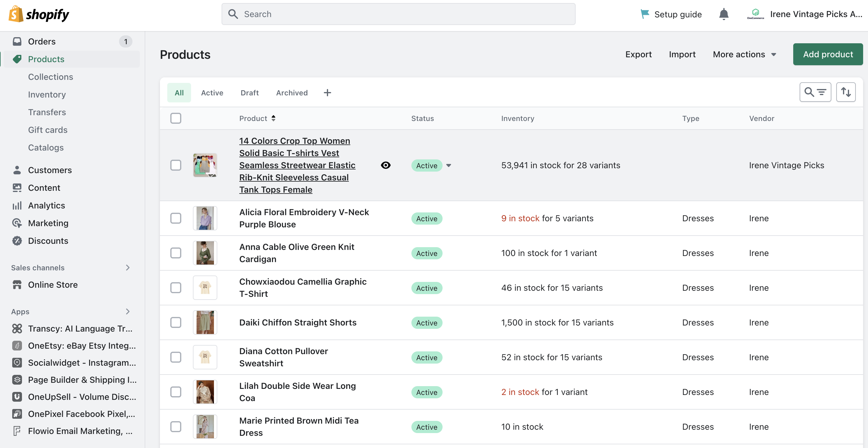Check the Daiki Chiffon Straight Shorts checkbox
Screen dimensions: 868x448
pos(176,322)
